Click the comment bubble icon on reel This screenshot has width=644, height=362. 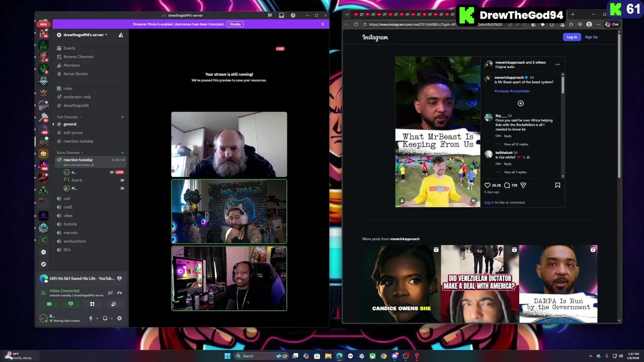(x=507, y=185)
